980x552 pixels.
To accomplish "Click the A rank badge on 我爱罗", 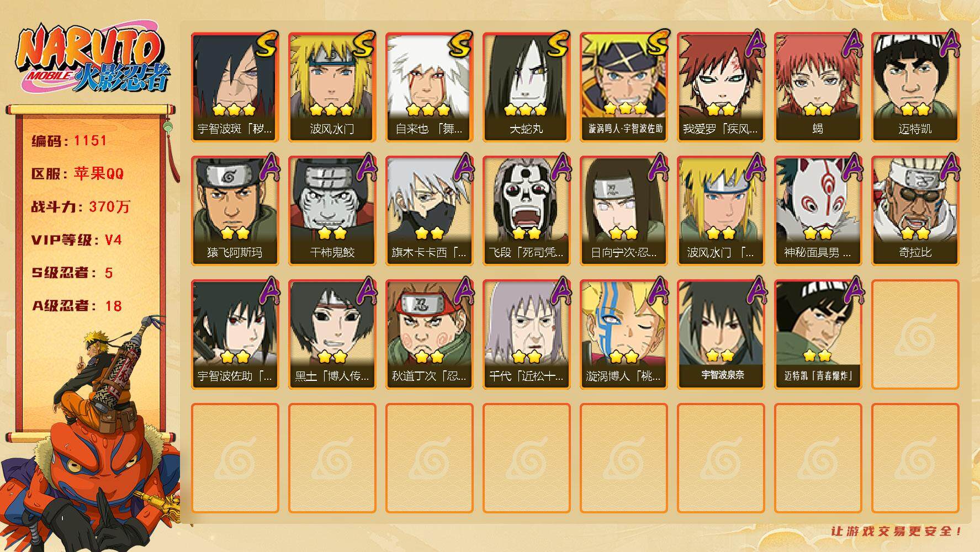I will [754, 43].
